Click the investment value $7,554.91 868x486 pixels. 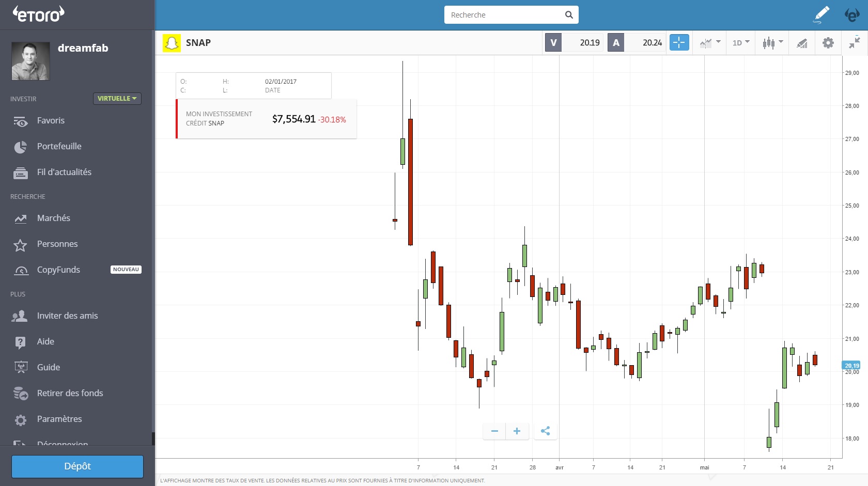293,119
